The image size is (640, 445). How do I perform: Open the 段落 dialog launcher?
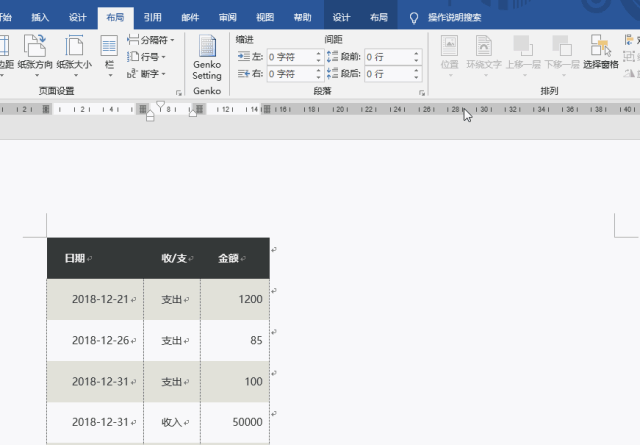[x=421, y=92]
